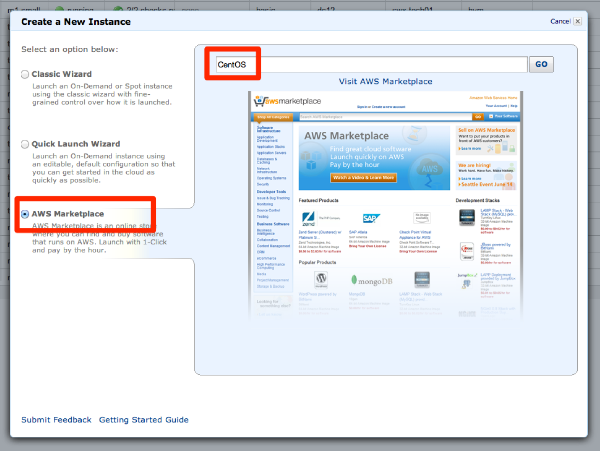
Task: Click the AWS Marketplace preview thumbnail
Action: (385, 205)
